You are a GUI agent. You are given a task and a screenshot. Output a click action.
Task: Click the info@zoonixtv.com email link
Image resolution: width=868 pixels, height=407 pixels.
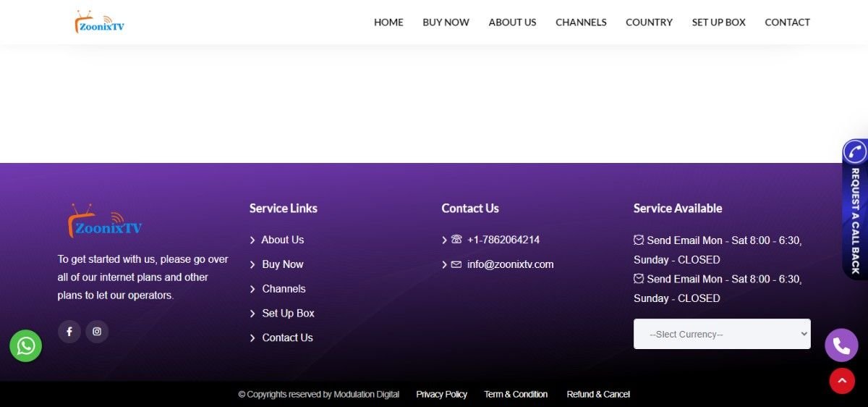[x=510, y=264]
